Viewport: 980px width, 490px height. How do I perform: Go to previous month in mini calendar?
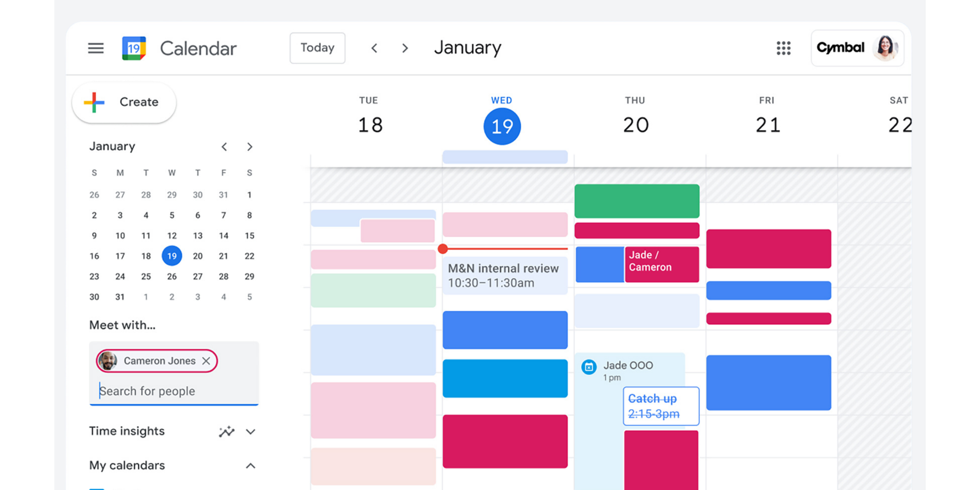pyautogui.click(x=224, y=147)
